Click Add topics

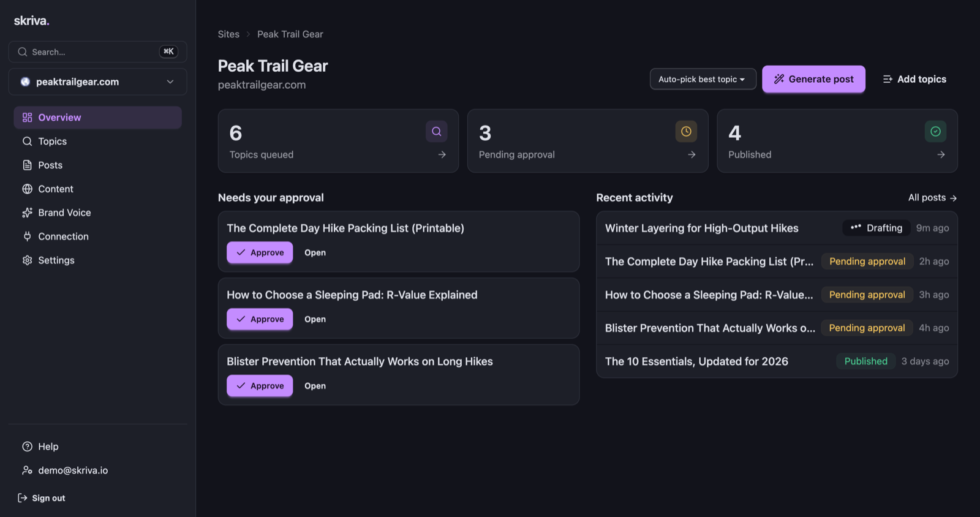(914, 79)
